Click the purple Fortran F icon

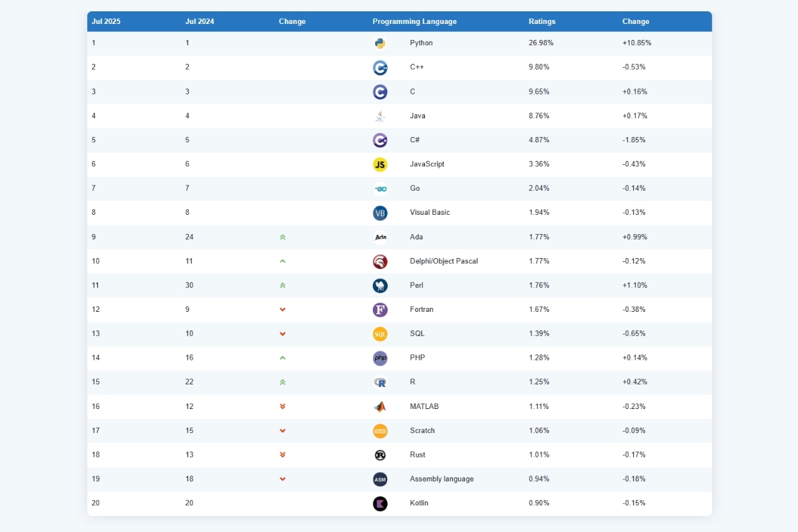click(x=380, y=310)
